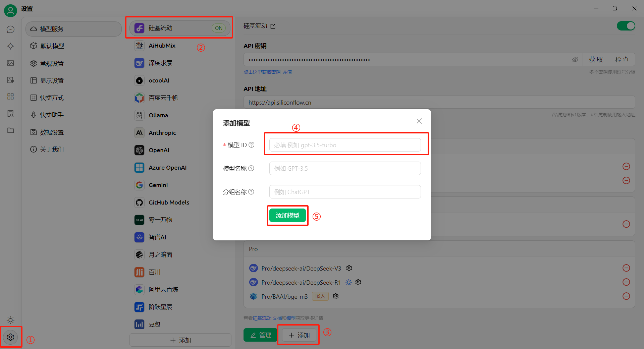Open the agents star icon in sidebar
Image resolution: width=644 pixels, height=349 pixels.
point(10,46)
